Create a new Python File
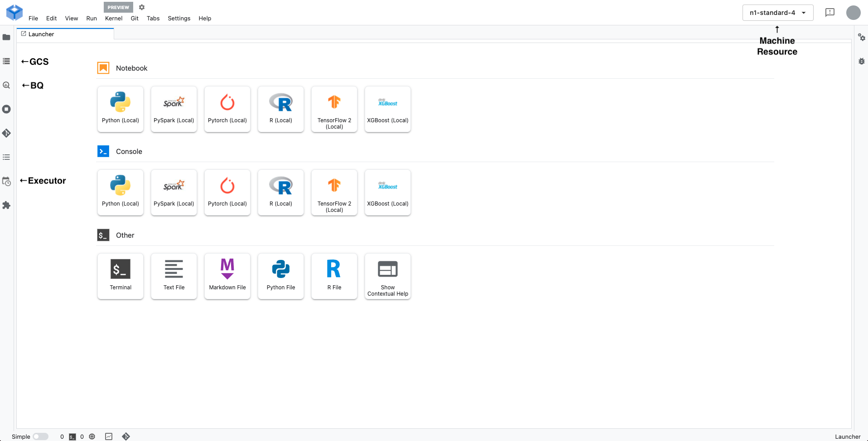This screenshot has height=441, width=868. [x=281, y=276]
